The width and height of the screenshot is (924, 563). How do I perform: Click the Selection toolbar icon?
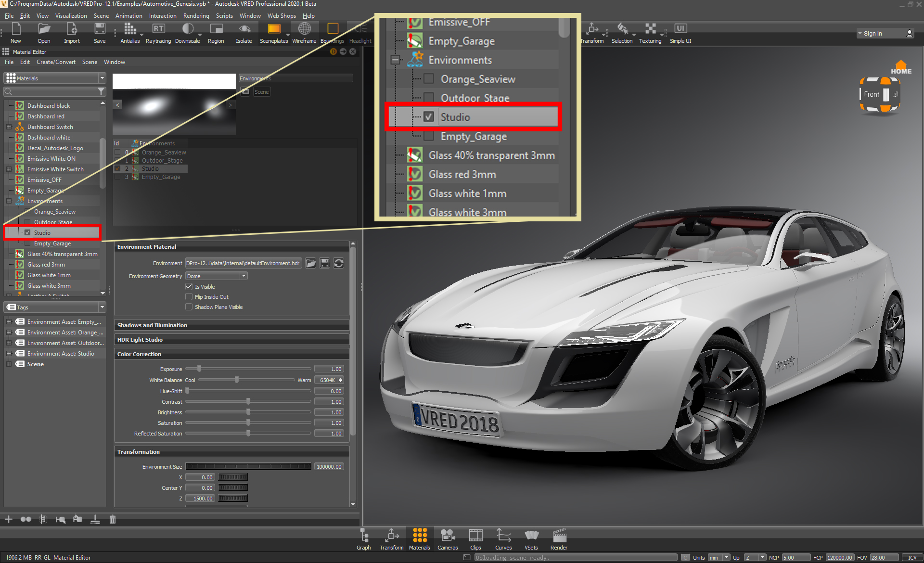(622, 33)
